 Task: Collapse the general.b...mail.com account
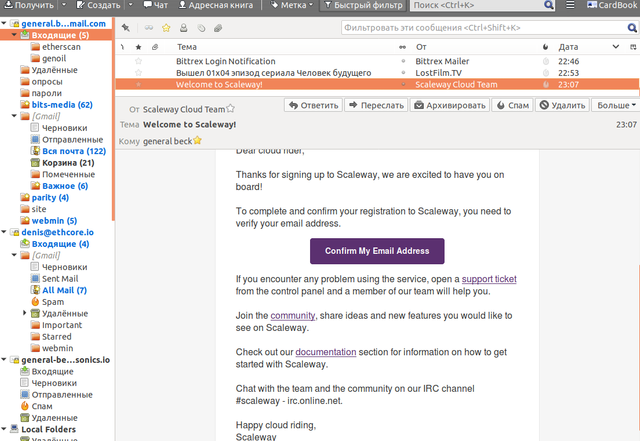coord(4,23)
